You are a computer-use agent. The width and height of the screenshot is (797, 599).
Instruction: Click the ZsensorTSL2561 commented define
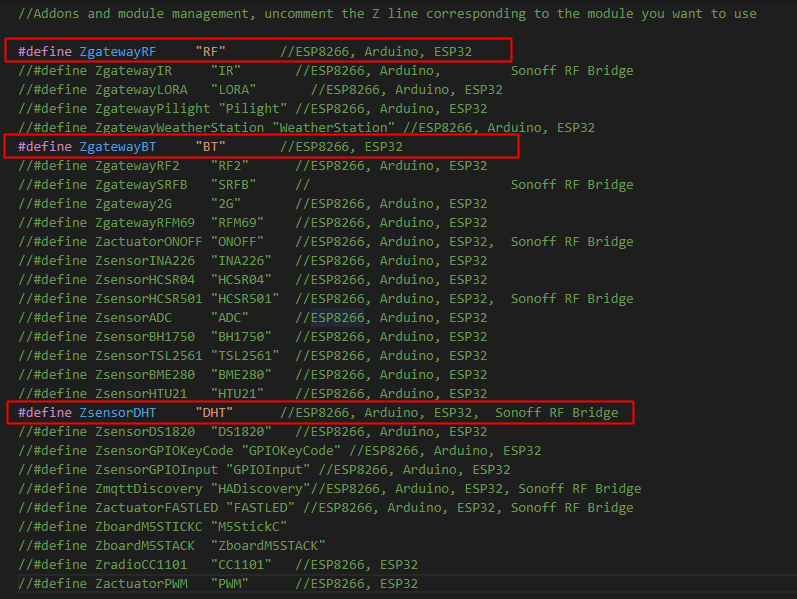[253, 355]
